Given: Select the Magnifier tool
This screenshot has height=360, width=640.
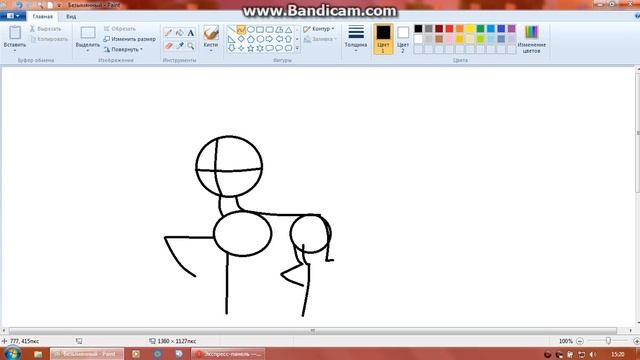Looking at the screenshot, I should (x=191, y=46).
